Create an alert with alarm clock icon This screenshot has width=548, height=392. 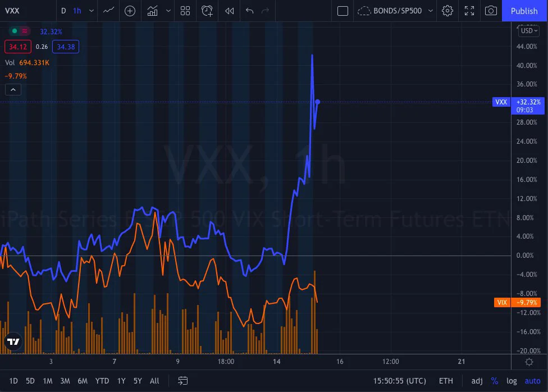[x=207, y=11]
